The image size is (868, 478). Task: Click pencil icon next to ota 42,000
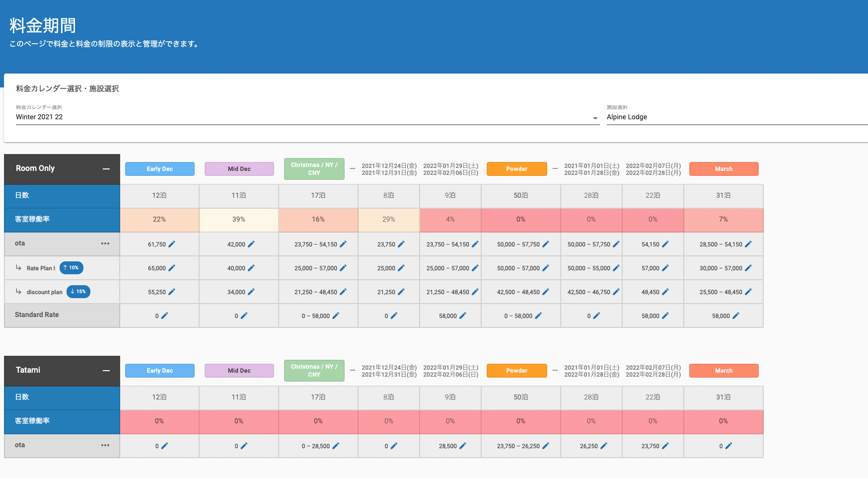pos(251,244)
